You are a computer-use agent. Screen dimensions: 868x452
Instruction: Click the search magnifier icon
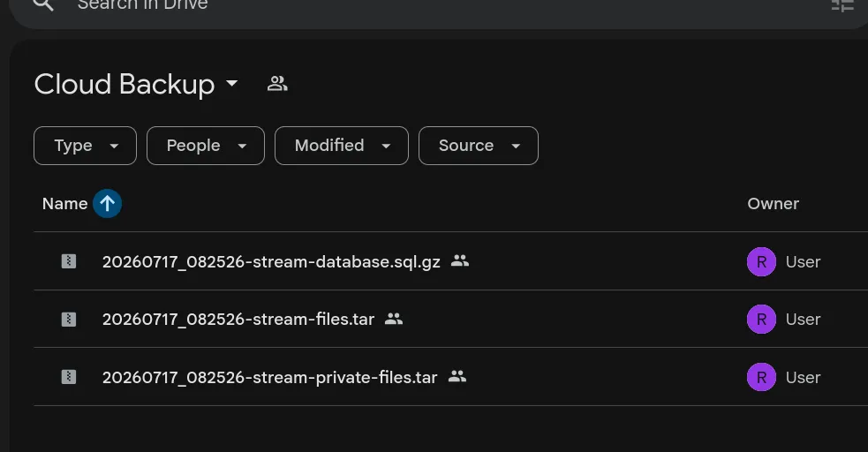[43, 4]
